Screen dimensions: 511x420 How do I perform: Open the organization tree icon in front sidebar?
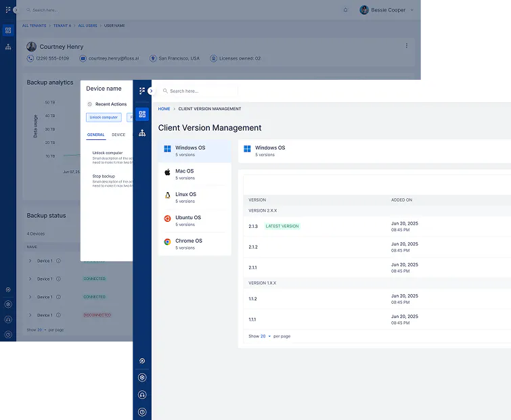pyautogui.click(x=142, y=133)
